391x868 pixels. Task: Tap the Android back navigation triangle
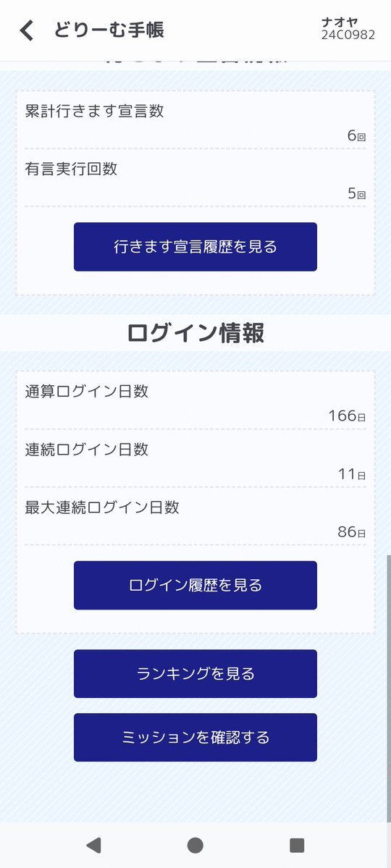pos(93,845)
